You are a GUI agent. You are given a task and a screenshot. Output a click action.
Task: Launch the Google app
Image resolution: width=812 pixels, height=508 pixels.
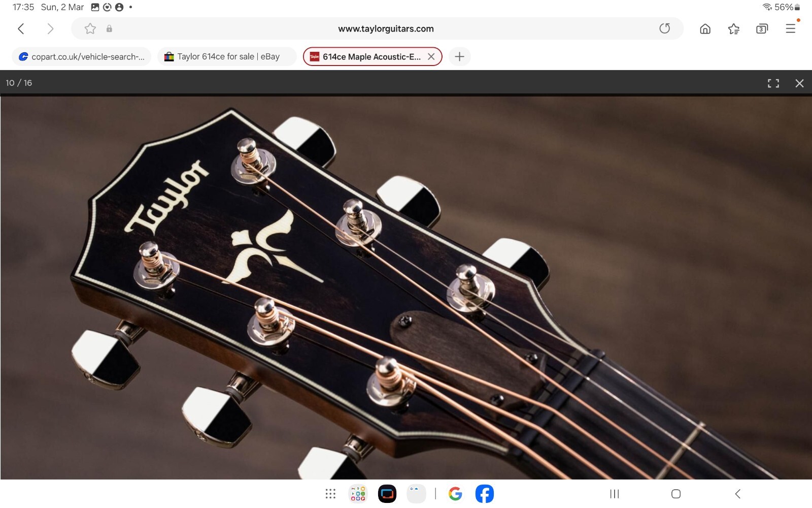pyautogui.click(x=455, y=494)
